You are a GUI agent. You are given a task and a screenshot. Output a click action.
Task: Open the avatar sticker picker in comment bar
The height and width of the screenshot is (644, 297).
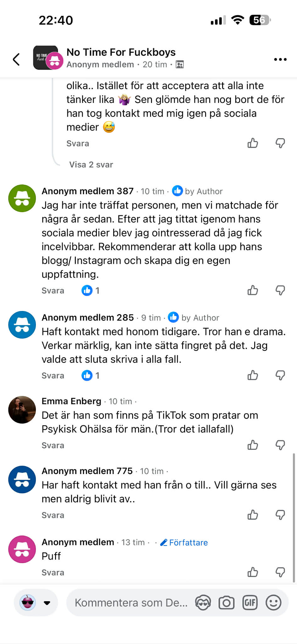pyautogui.click(x=203, y=603)
